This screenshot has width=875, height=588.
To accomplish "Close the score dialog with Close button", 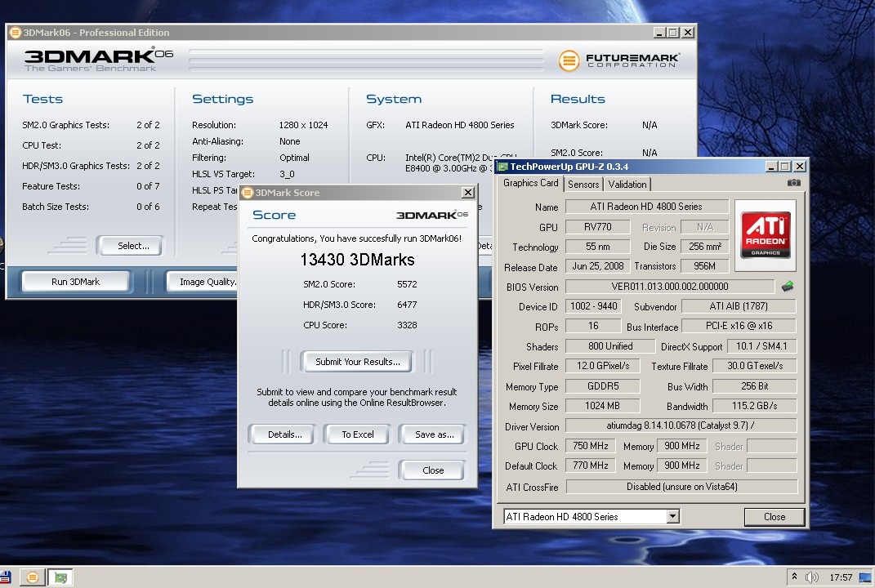I will [x=433, y=470].
